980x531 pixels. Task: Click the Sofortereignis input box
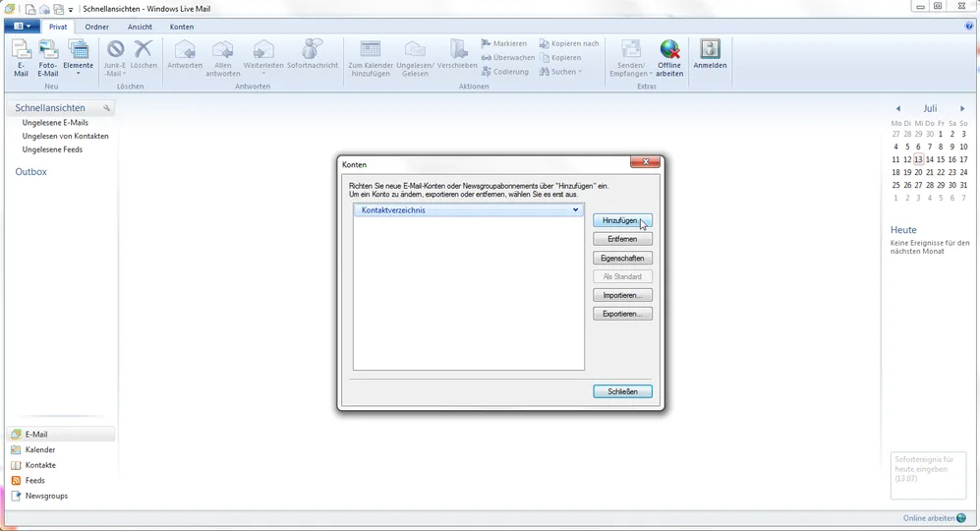pos(928,475)
